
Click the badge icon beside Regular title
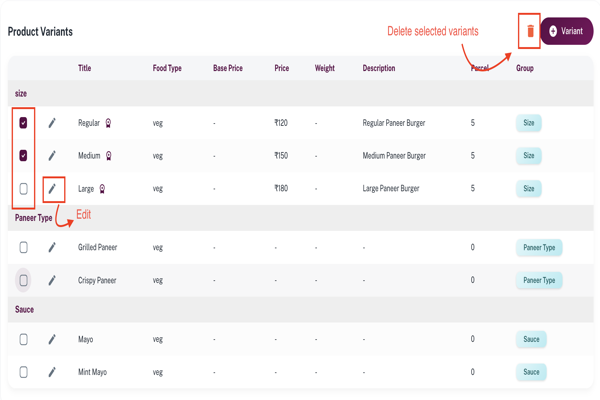[x=108, y=123]
